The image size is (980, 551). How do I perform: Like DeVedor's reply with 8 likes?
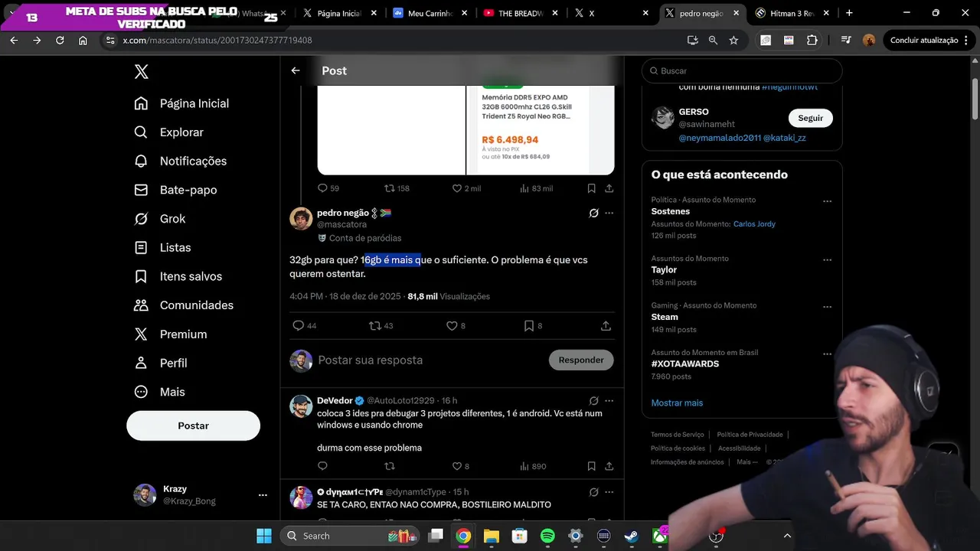click(457, 466)
